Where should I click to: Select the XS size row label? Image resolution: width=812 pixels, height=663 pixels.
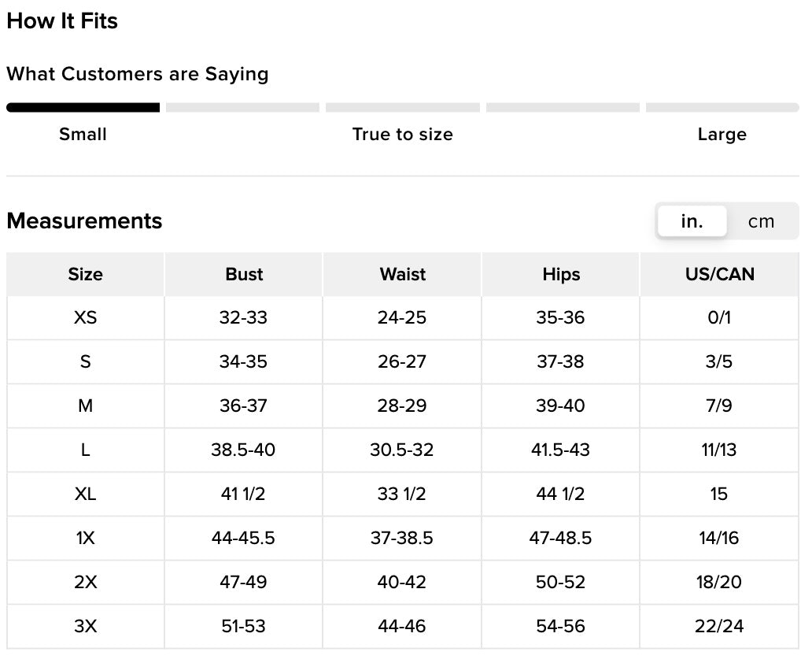click(85, 318)
